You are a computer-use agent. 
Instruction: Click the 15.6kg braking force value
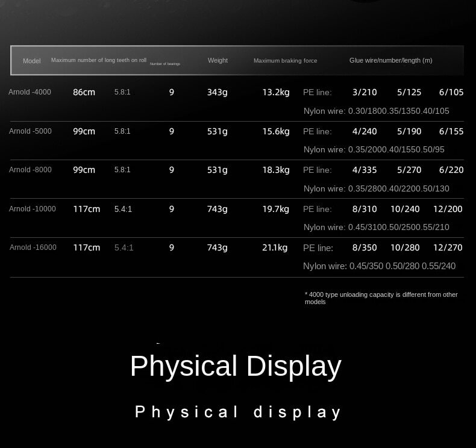tap(276, 131)
